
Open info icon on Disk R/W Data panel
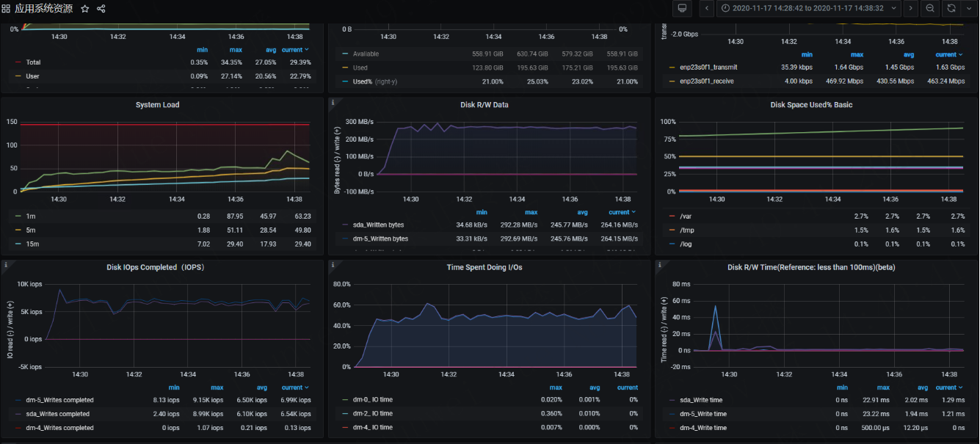tap(333, 103)
